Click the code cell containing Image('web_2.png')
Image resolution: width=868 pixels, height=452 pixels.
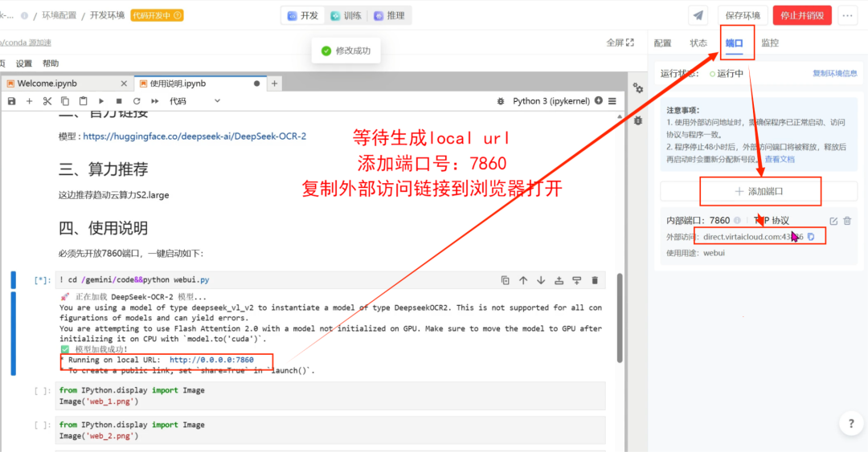point(330,430)
